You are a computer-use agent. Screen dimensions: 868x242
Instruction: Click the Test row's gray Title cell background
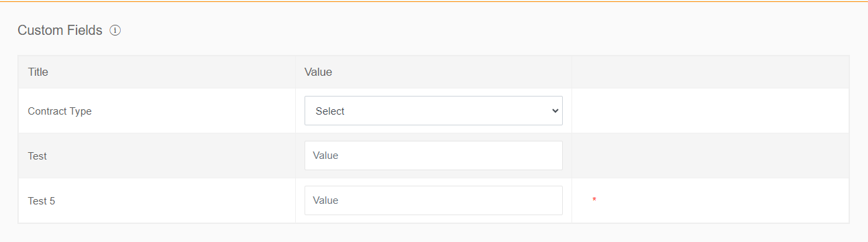(157, 156)
